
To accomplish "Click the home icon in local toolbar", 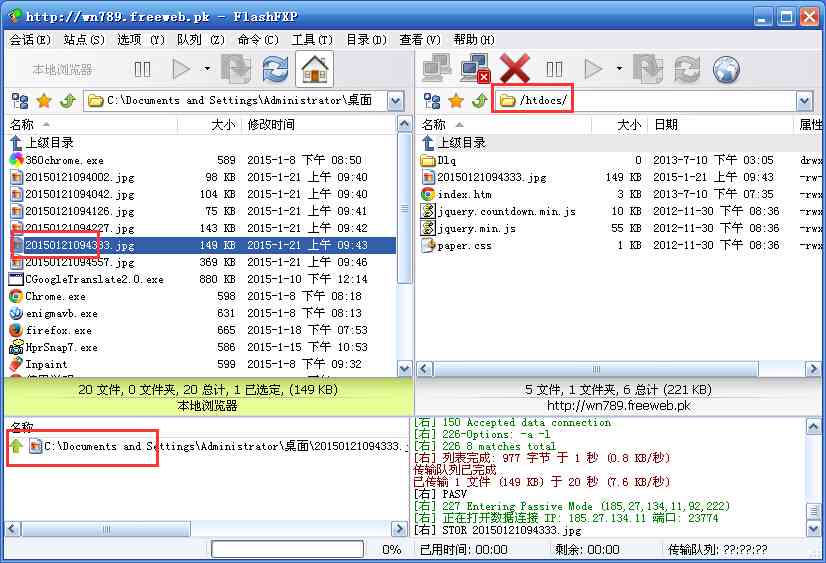I will click(x=315, y=69).
